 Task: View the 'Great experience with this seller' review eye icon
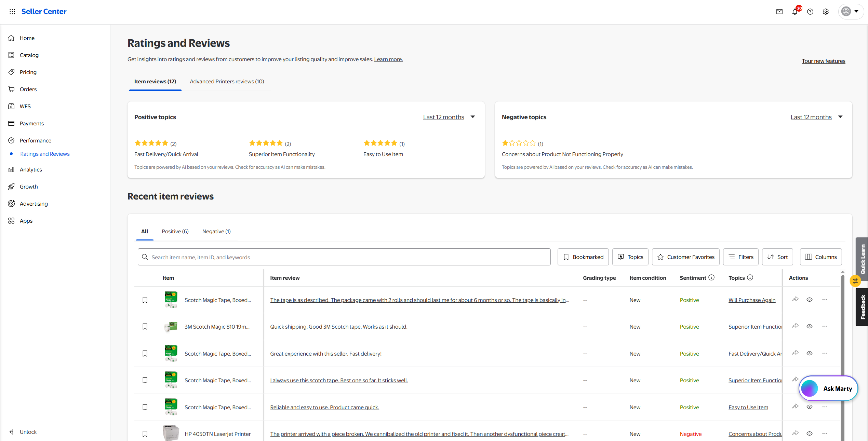point(810,353)
